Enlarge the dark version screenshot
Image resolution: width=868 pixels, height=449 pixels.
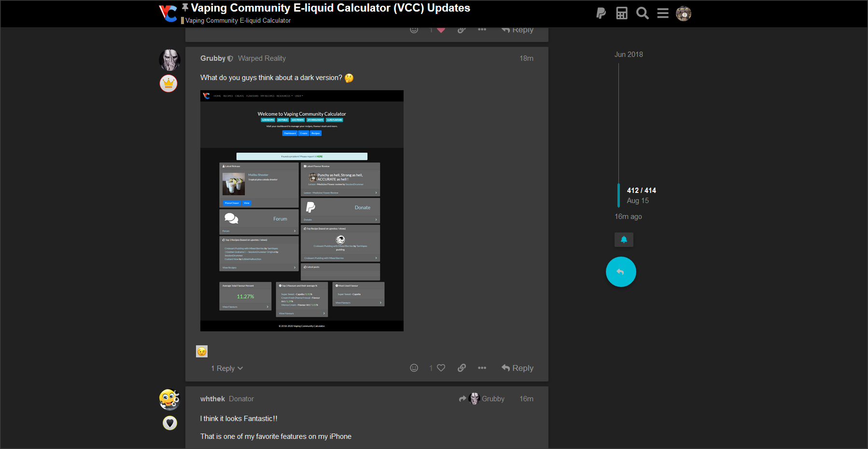tap(302, 211)
